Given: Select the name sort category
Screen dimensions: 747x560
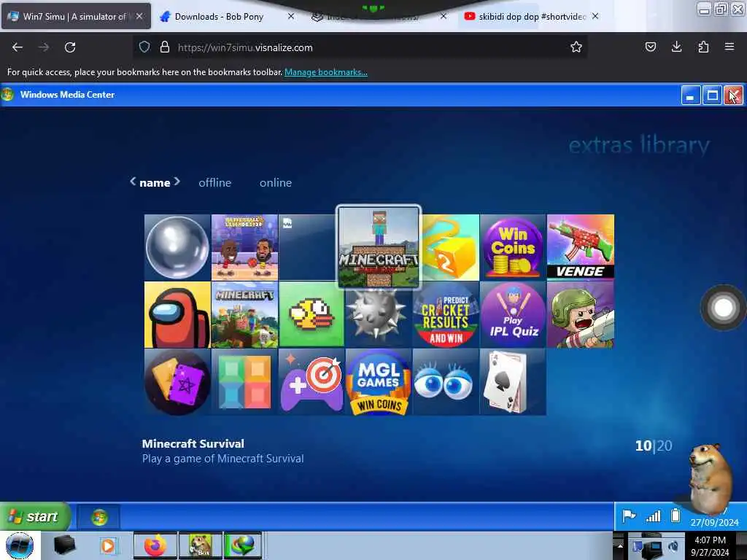Looking at the screenshot, I should 155,183.
